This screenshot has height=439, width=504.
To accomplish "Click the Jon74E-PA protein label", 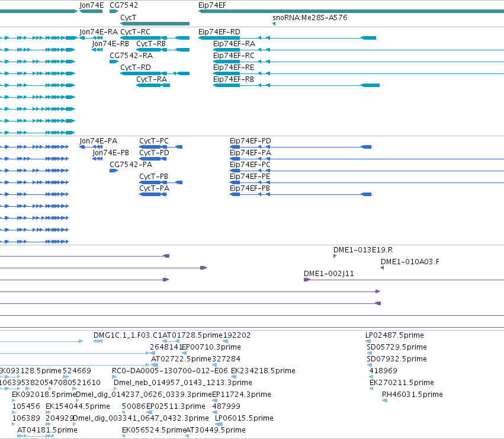I will tap(98, 141).
